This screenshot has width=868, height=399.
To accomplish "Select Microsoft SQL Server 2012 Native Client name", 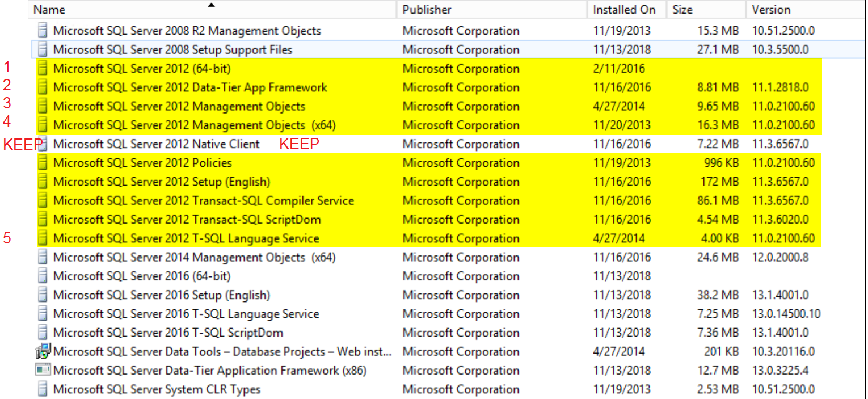I will pyautogui.click(x=157, y=144).
